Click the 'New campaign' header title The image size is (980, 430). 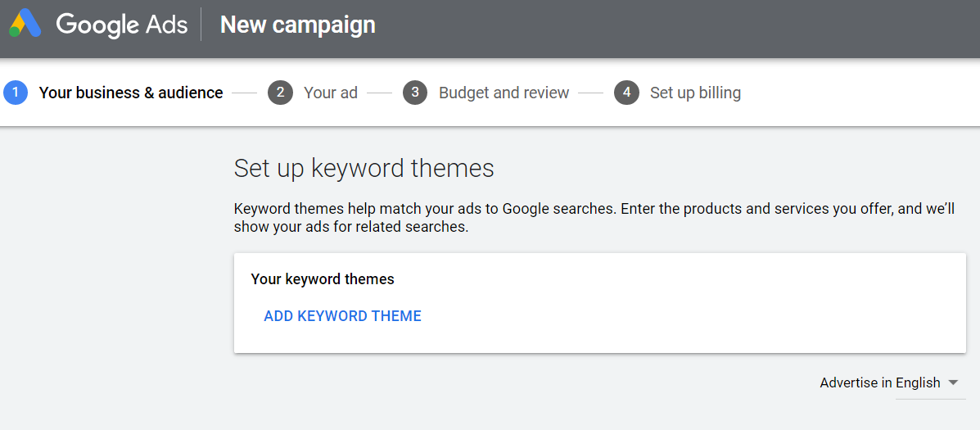tap(297, 25)
